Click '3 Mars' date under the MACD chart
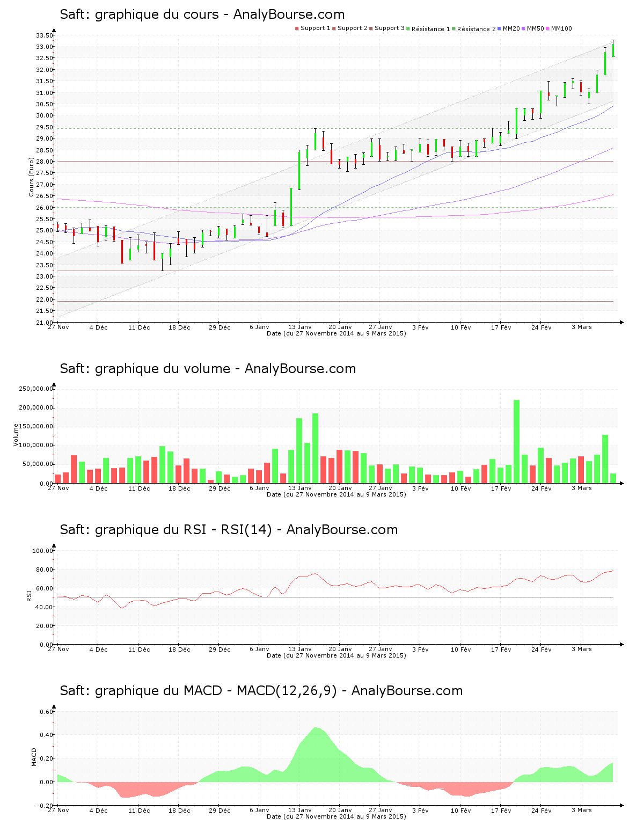Viewport: 644px width, 832px height. pos(581,810)
